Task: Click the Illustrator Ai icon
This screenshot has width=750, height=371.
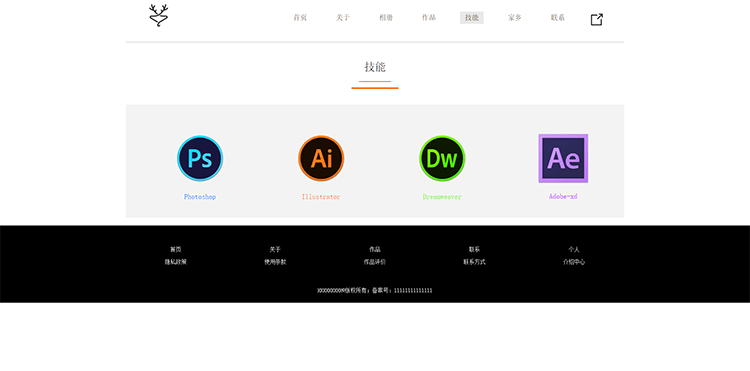Action: pos(321,158)
